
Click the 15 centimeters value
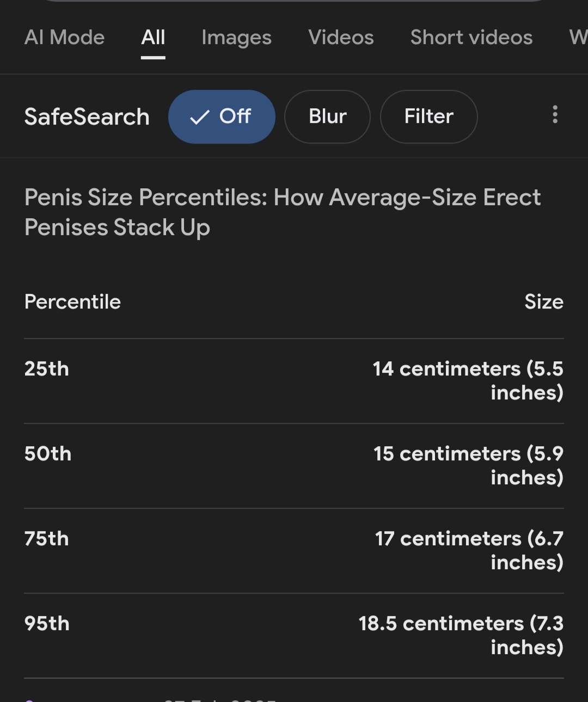click(468, 465)
